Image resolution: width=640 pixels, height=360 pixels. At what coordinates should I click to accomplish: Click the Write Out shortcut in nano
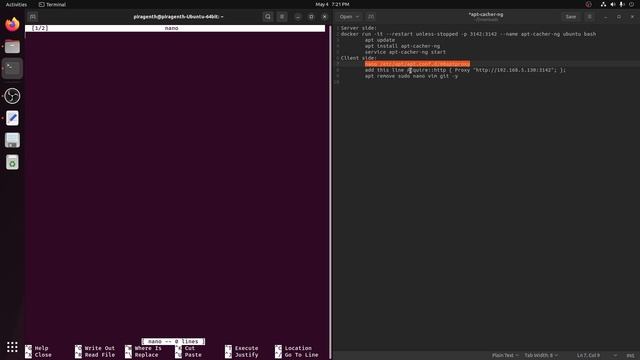(96, 348)
